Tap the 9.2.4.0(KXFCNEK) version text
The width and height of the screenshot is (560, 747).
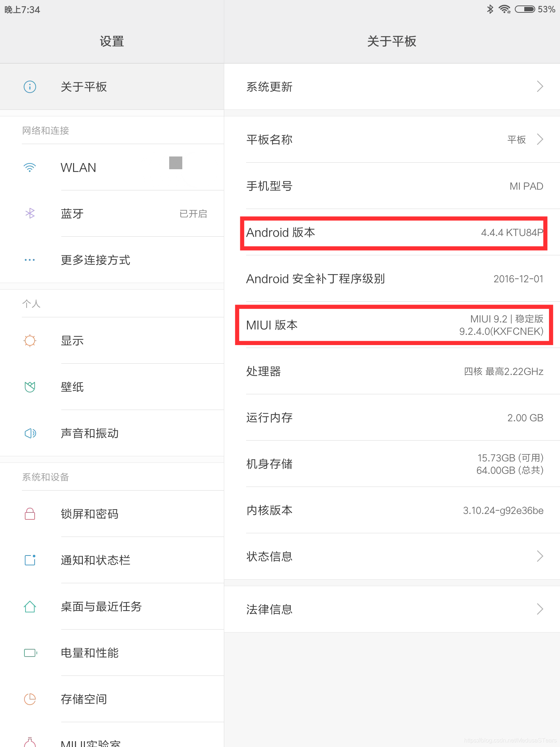point(501,331)
